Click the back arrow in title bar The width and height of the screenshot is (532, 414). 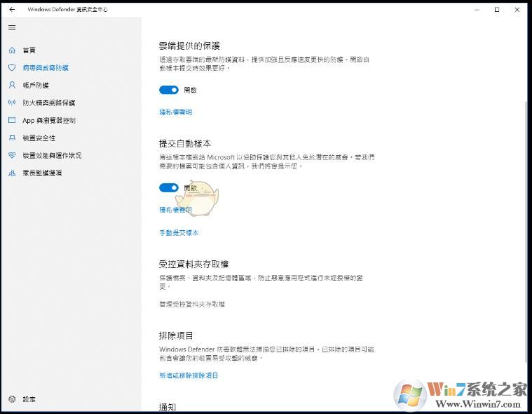point(12,10)
